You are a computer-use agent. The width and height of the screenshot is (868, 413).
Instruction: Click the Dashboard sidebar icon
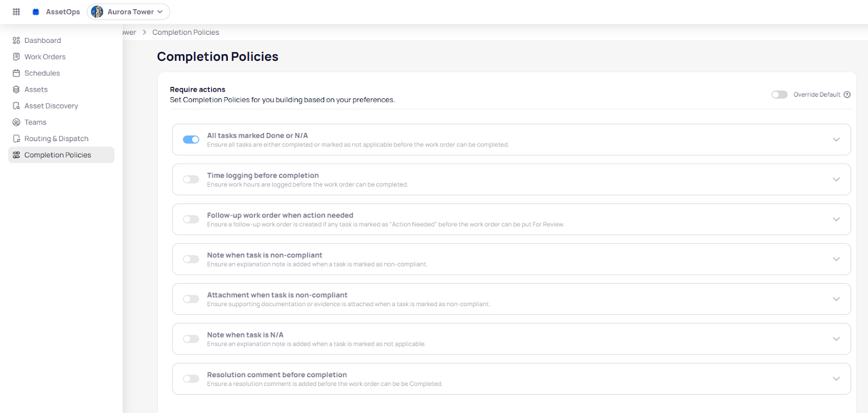coord(16,40)
